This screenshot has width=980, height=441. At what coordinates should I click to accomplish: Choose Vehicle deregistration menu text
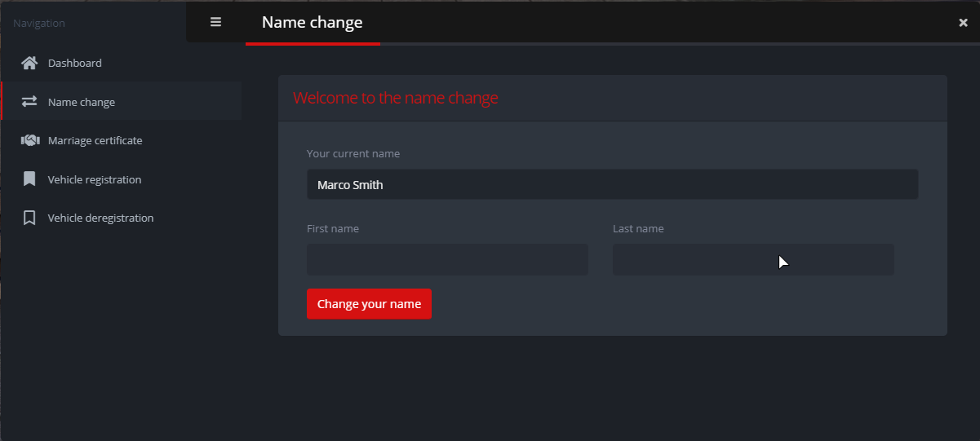[x=101, y=218]
